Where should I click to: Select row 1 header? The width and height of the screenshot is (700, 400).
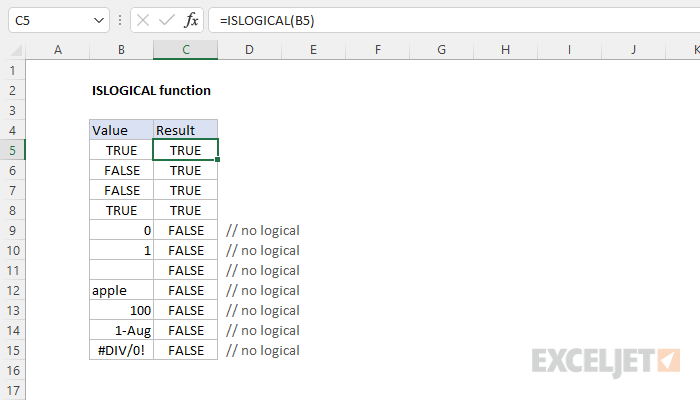tap(12, 71)
